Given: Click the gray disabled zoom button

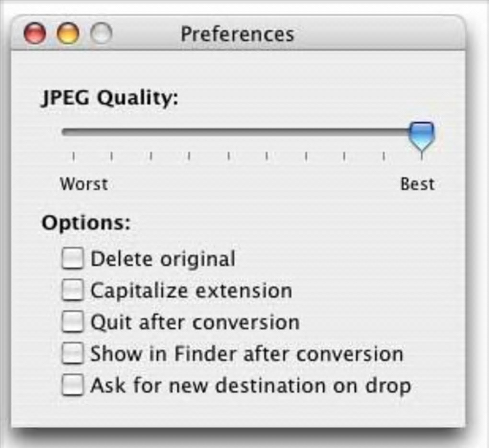Looking at the screenshot, I should click(x=101, y=34).
